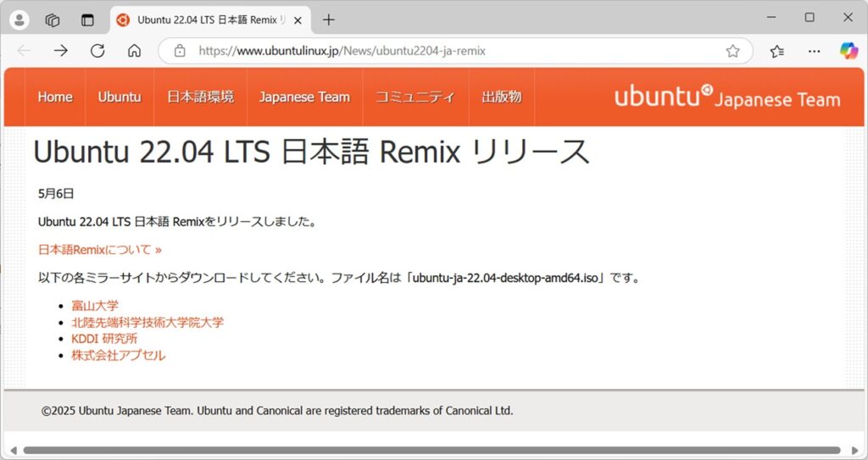Open the Home menu item
This screenshot has width=868, height=460.
tap(55, 97)
